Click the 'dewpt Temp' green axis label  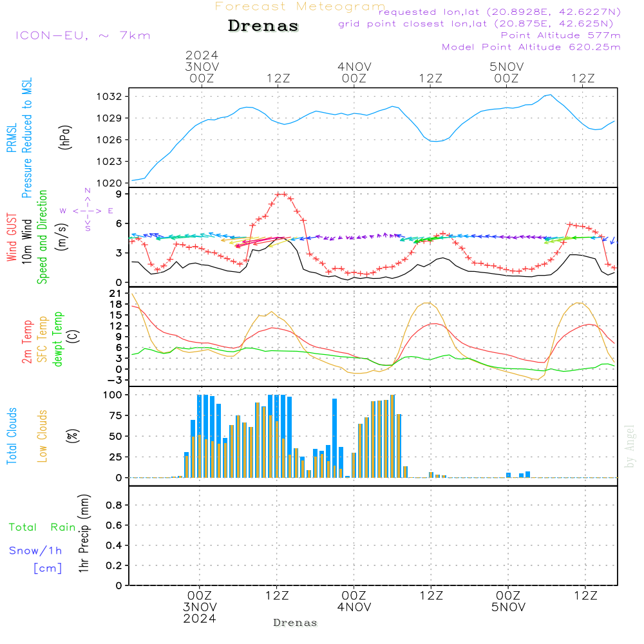pos(57,339)
